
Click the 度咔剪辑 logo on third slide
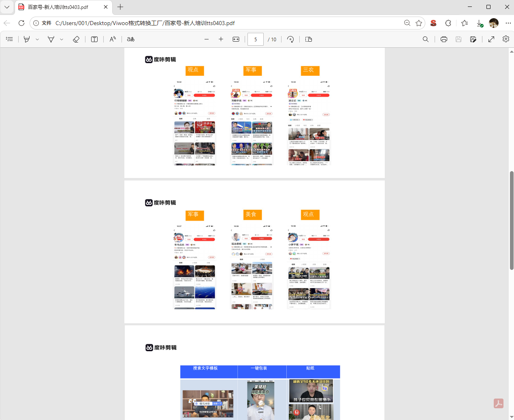[161, 348]
